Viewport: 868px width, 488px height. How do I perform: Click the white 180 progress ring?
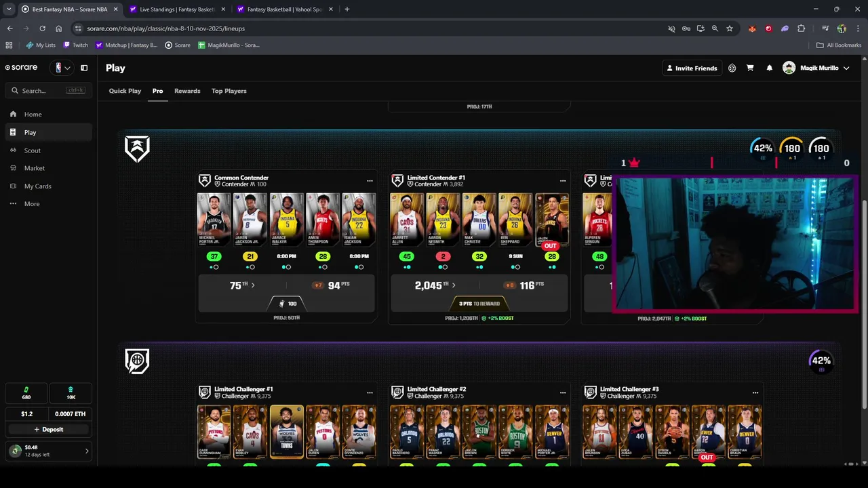click(x=821, y=149)
